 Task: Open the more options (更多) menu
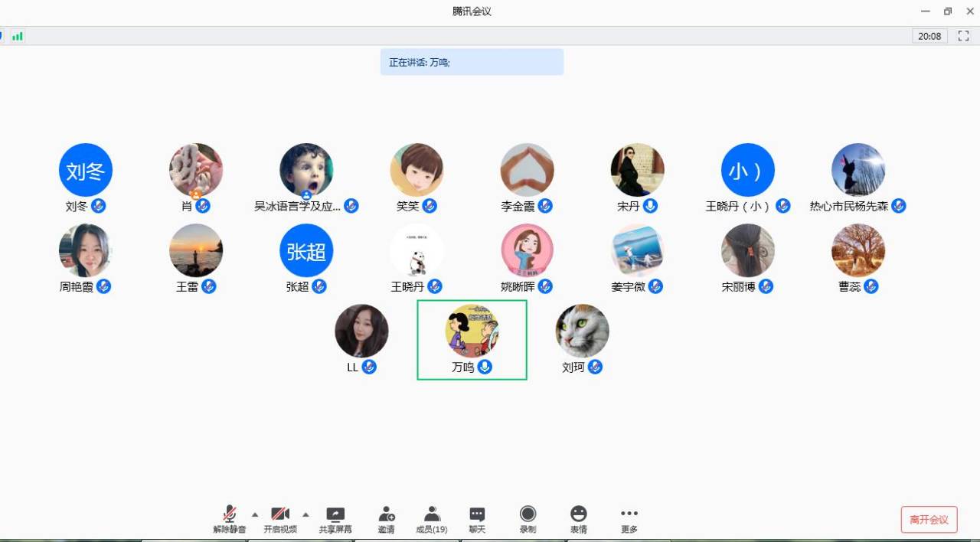[629, 514]
